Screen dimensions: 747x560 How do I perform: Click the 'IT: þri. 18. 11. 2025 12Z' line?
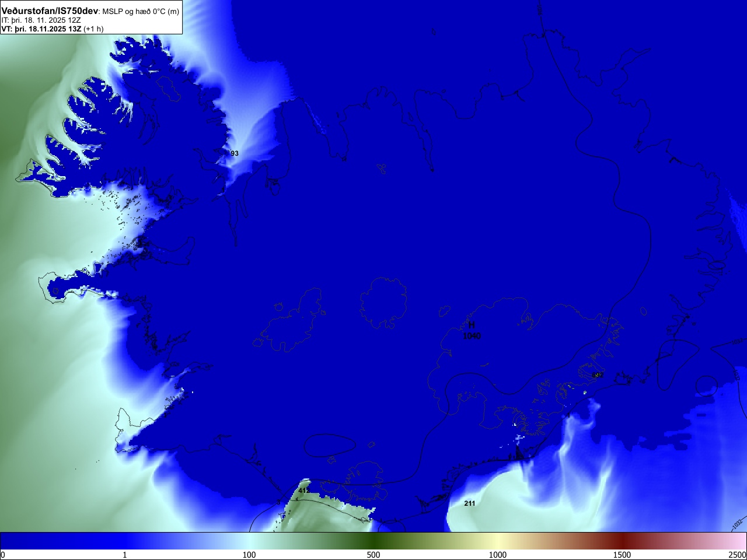(x=41, y=20)
